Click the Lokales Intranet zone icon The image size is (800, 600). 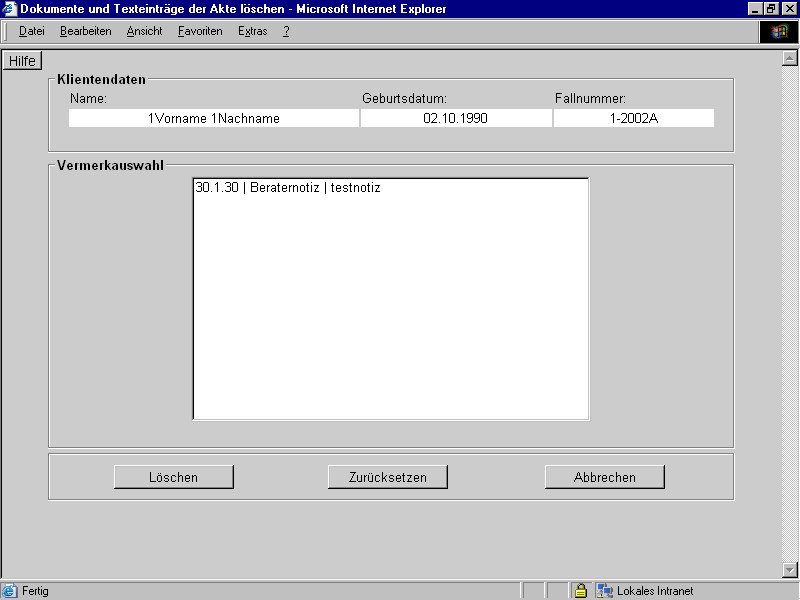click(x=604, y=591)
